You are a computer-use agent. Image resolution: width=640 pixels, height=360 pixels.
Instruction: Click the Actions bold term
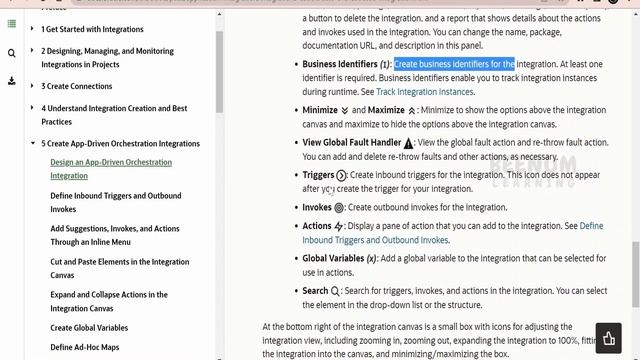pos(317,226)
